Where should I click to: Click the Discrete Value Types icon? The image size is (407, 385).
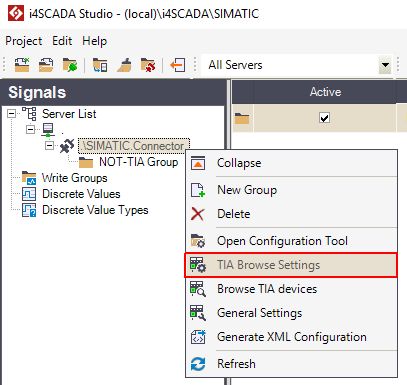(x=29, y=210)
